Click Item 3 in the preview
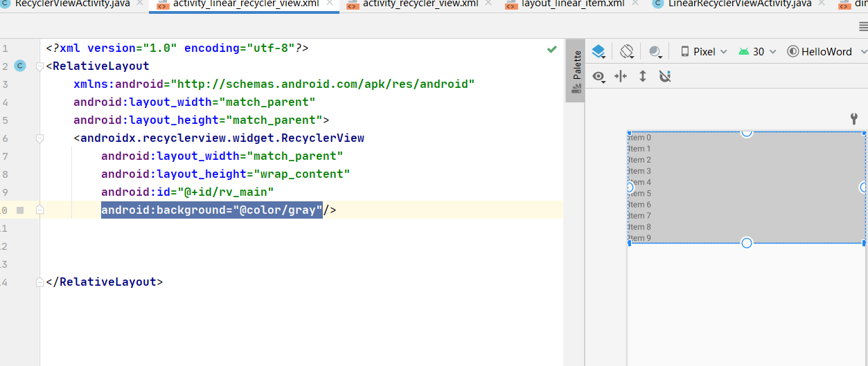 tap(640, 171)
